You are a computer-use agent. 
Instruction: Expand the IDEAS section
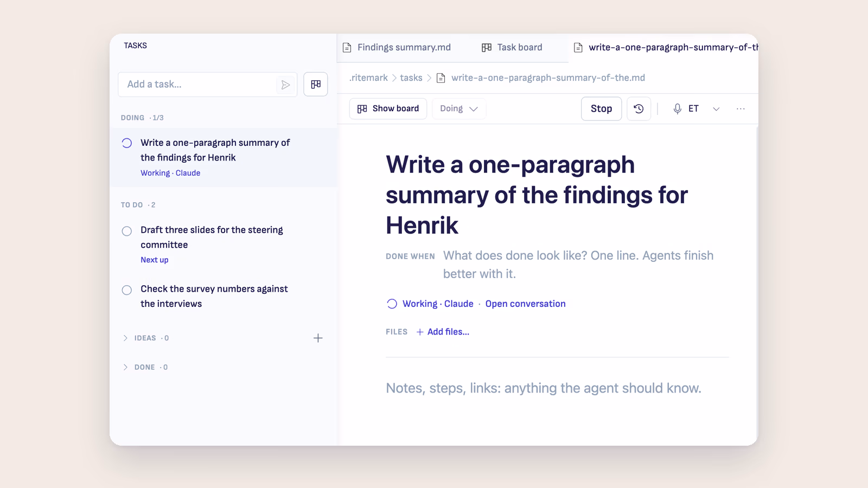pos(125,338)
